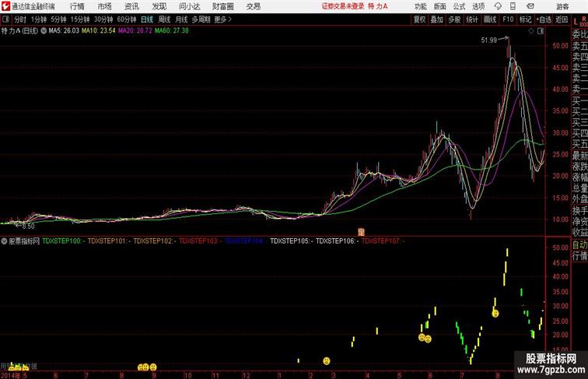The image size is (588, 379).
Task: Open the 功能 menu
Action: (x=420, y=6)
